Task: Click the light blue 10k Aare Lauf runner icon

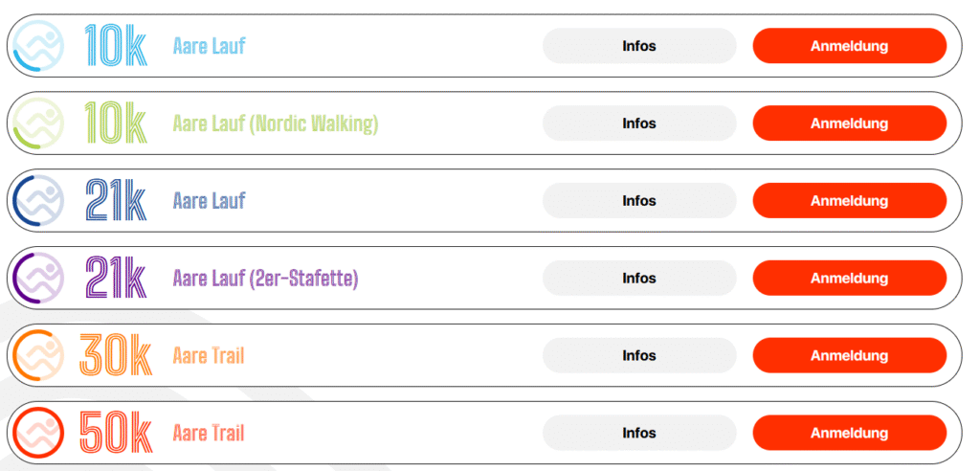Action: click(x=39, y=46)
